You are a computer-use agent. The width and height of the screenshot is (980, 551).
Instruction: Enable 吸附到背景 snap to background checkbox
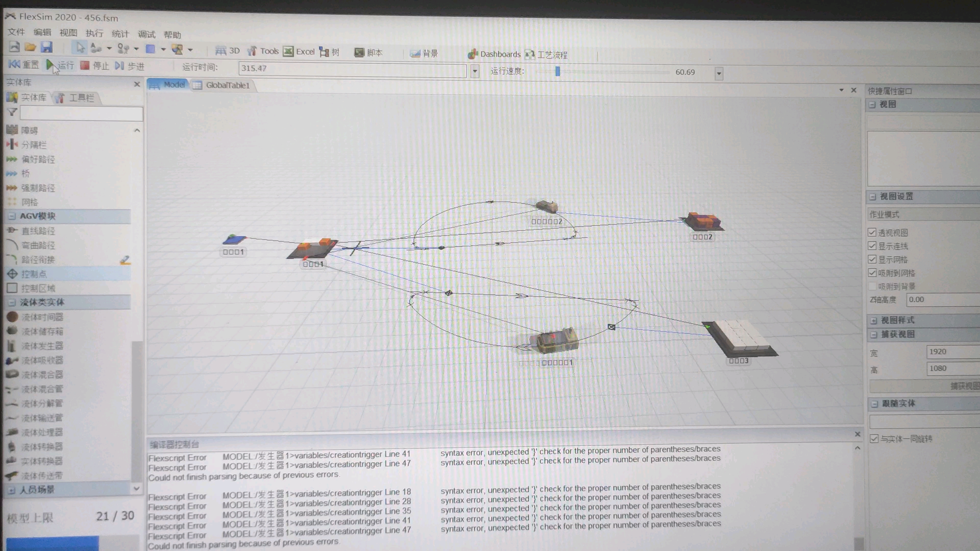point(872,286)
